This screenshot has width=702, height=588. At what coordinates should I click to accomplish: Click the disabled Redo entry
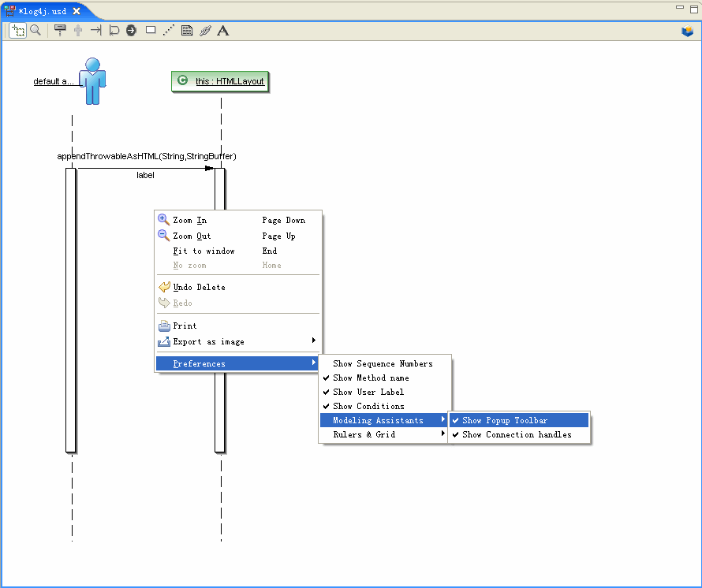coord(237,303)
